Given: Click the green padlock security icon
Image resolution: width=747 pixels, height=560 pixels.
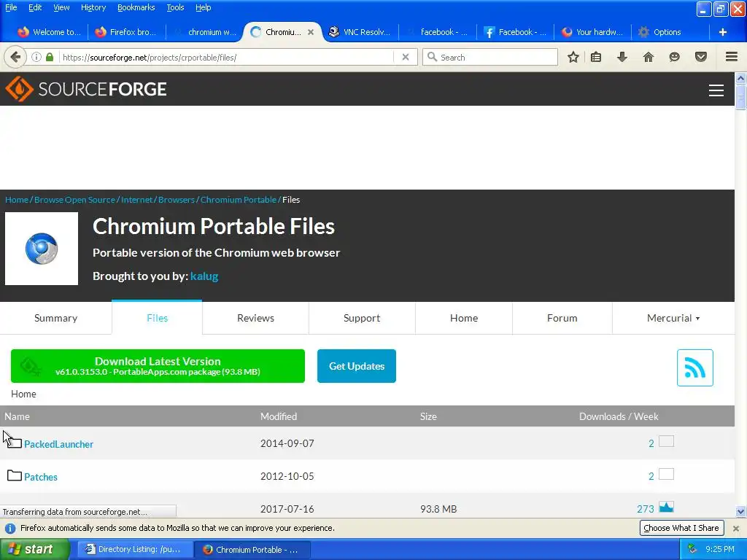Looking at the screenshot, I should pos(50,57).
